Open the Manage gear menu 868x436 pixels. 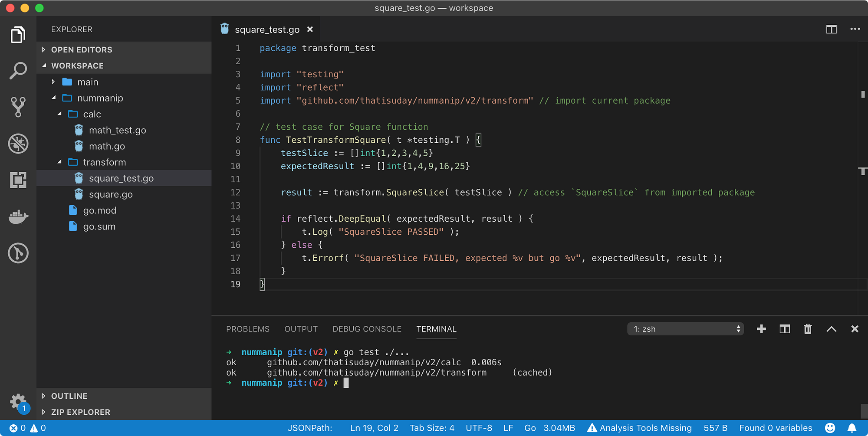coord(18,402)
